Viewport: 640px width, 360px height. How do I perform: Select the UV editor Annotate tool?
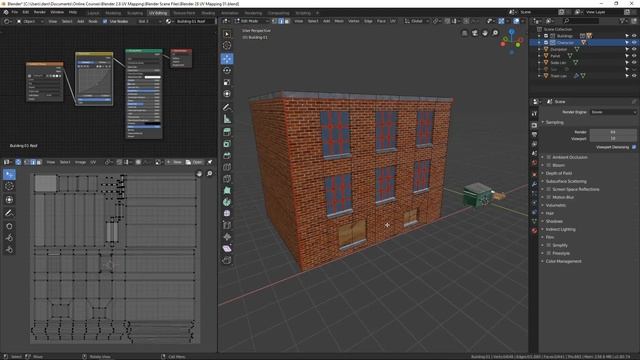click(x=9, y=213)
